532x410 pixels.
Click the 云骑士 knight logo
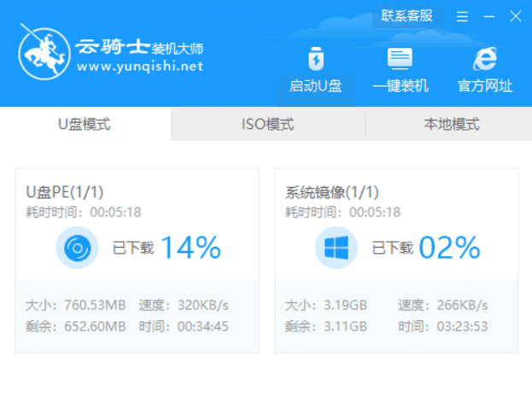point(44,52)
